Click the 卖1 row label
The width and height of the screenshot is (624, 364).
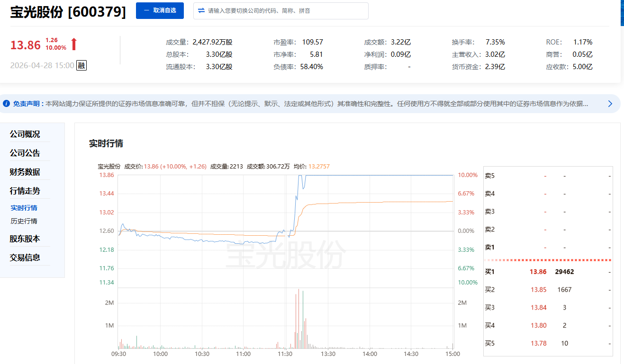(490, 247)
